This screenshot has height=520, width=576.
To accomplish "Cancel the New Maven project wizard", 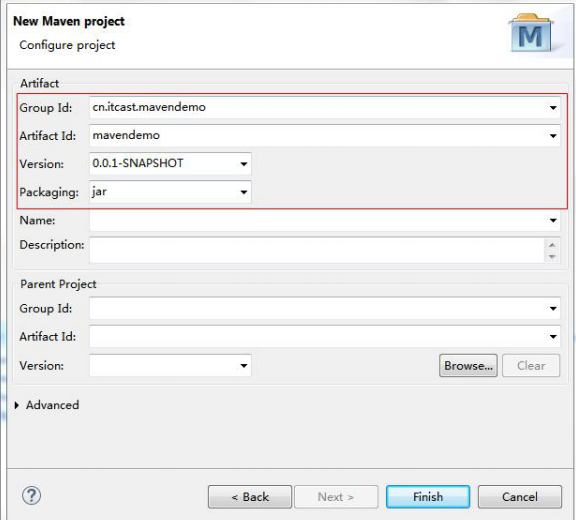I will pyautogui.click(x=520, y=497).
